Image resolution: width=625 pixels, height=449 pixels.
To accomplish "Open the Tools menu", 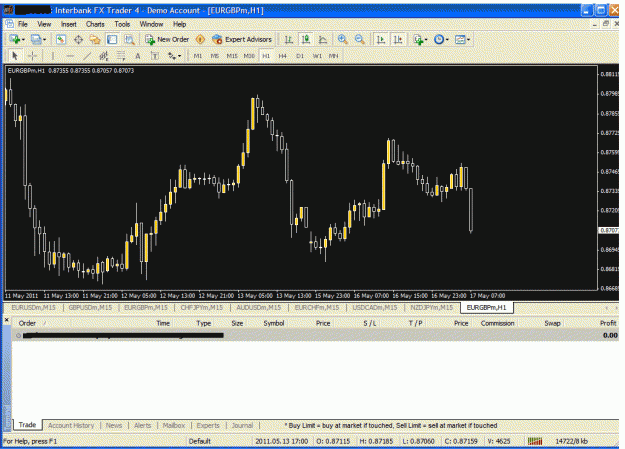I will 122,24.
